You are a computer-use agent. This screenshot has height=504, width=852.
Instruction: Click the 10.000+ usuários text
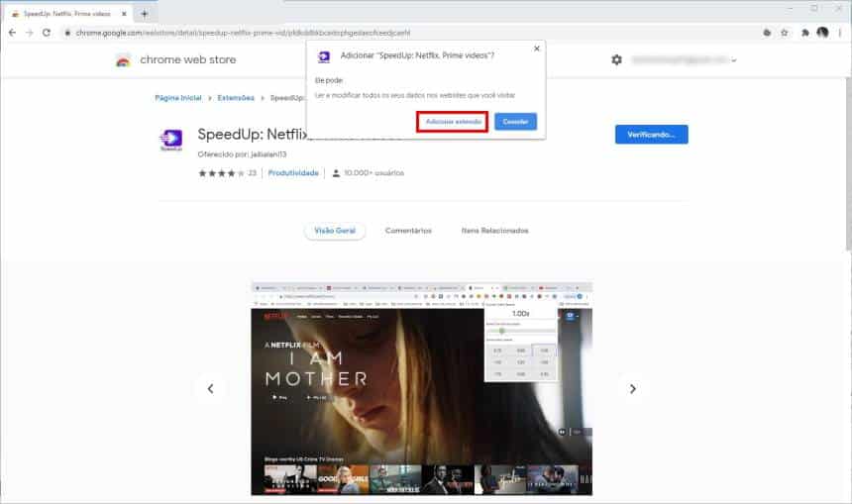pyautogui.click(x=373, y=172)
